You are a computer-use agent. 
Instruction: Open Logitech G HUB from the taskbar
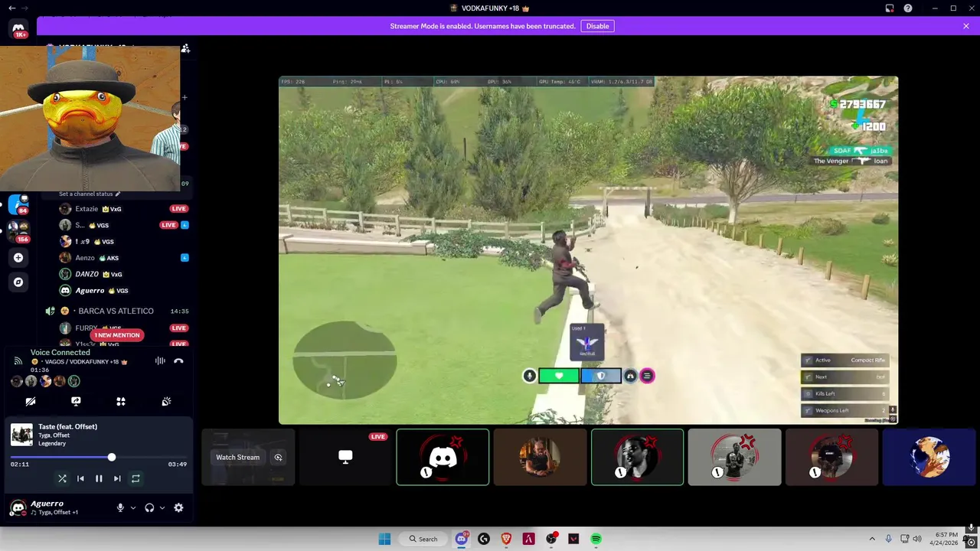click(x=484, y=539)
